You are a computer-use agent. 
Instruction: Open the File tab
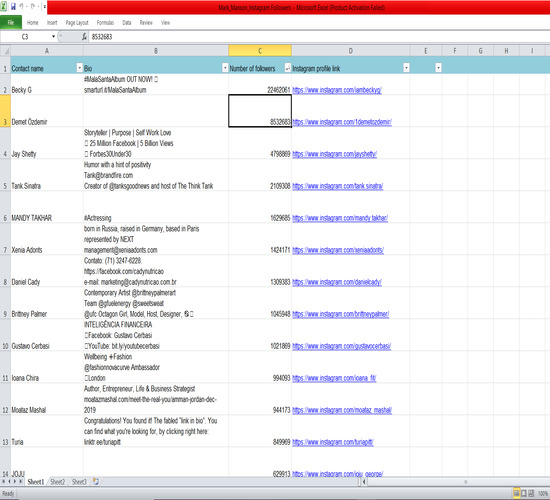pyautogui.click(x=11, y=22)
